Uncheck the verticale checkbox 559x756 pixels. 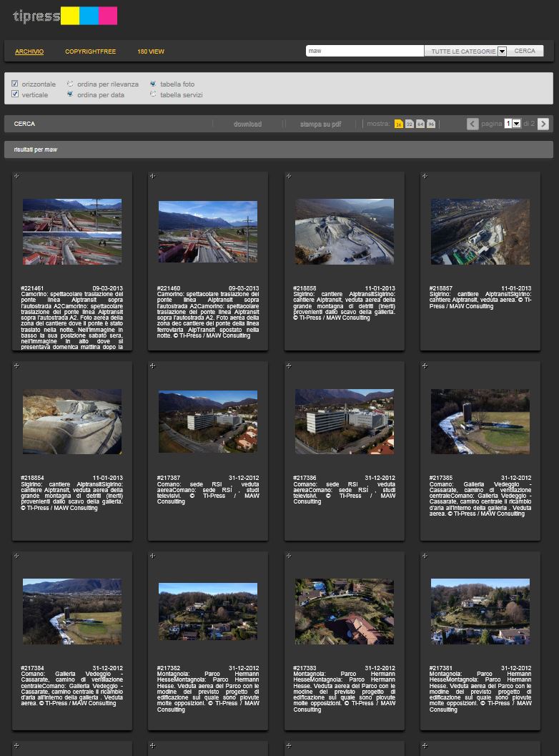click(x=15, y=94)
